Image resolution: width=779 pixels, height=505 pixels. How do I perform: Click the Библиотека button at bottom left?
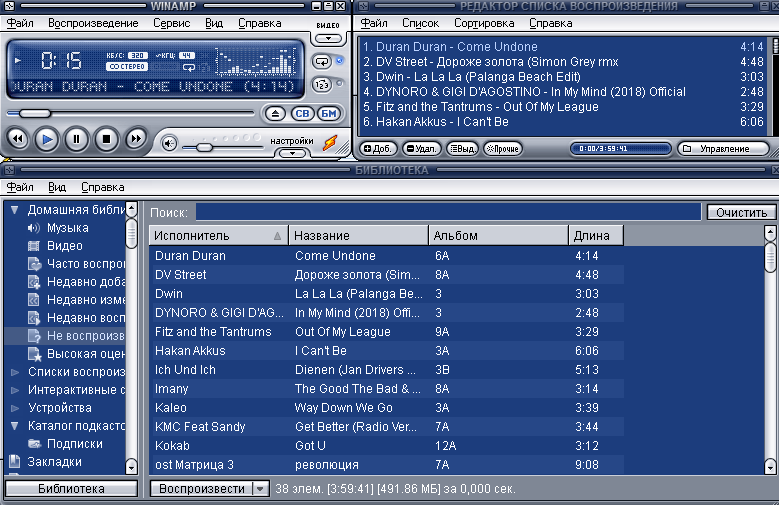(71, 489)
